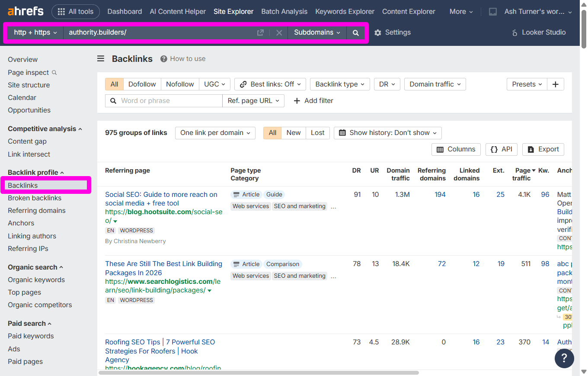Screen dimensions: 588x376
Task: Open Best Link Building Packages page link
Action: coord(163,268)
